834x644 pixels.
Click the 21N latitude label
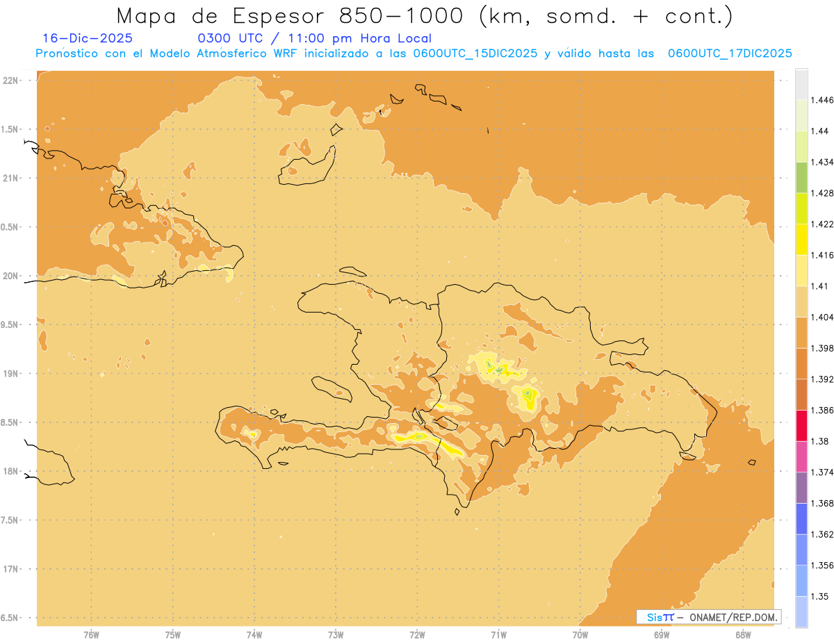pos(12,179)
